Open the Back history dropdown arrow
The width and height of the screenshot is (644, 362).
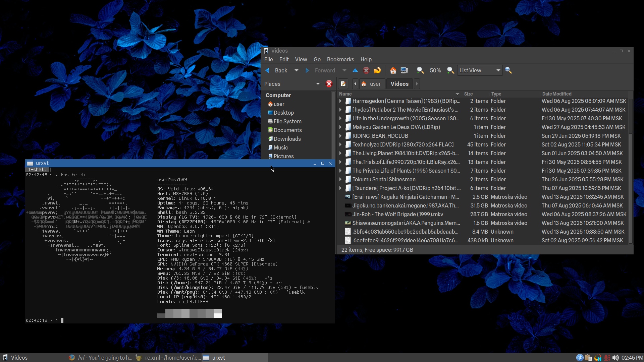(296, 70)
